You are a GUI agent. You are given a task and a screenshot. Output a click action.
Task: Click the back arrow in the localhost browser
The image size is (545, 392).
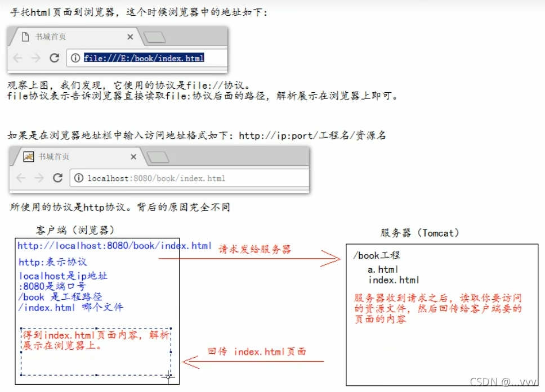pos(21,178)
